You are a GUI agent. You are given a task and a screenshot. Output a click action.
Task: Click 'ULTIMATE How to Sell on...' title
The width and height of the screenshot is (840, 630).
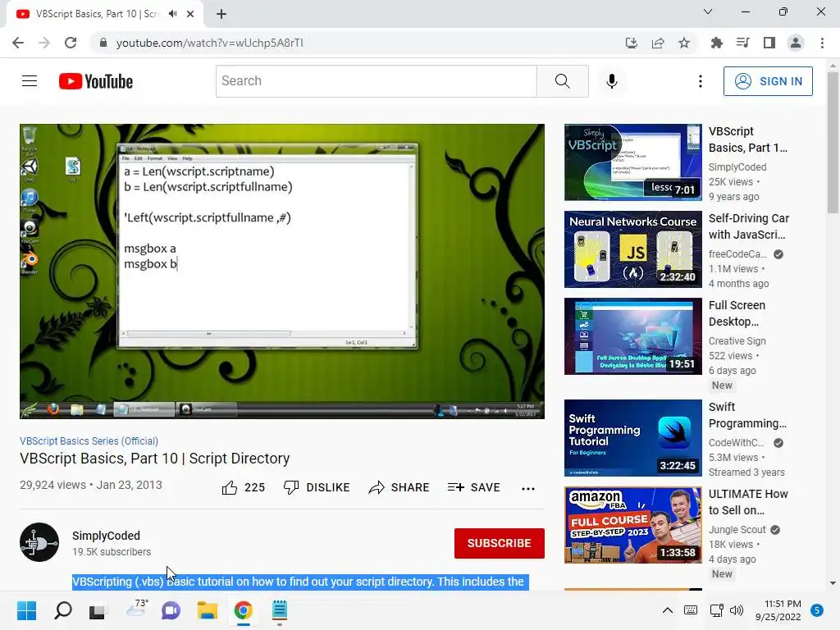point(748,502)
